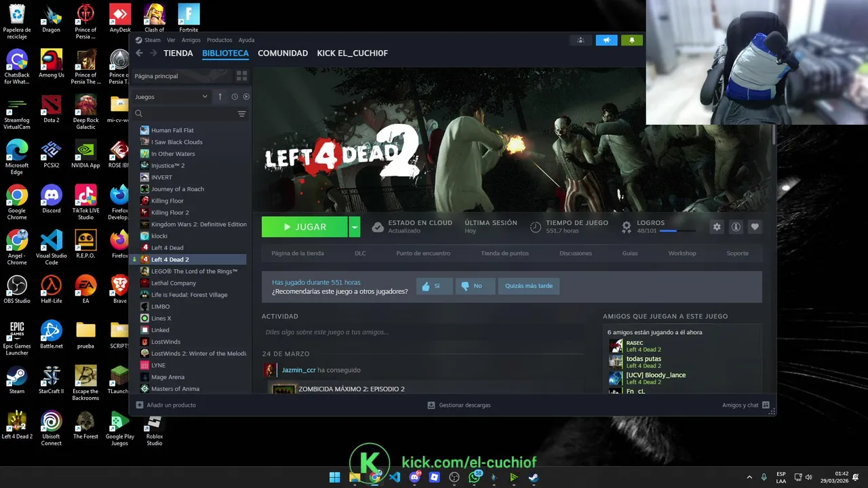Viewport: 868px width, 488px height.
Task: Open the DLC tab for the game
Action: (360, 253)
